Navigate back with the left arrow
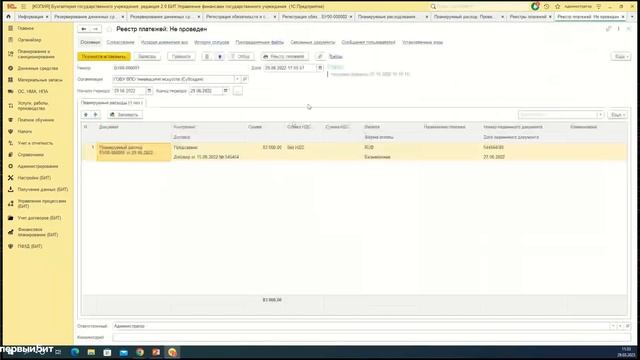 84,29
